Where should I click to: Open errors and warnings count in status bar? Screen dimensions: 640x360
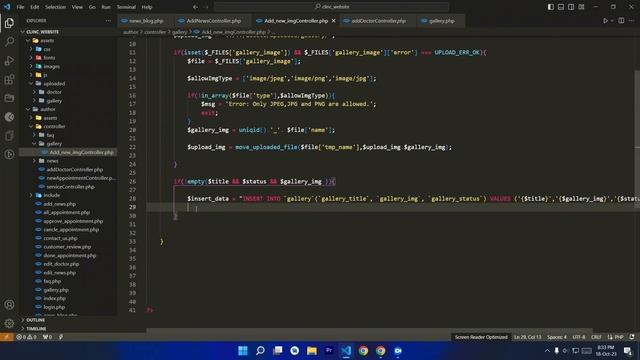tap(27, 337)
